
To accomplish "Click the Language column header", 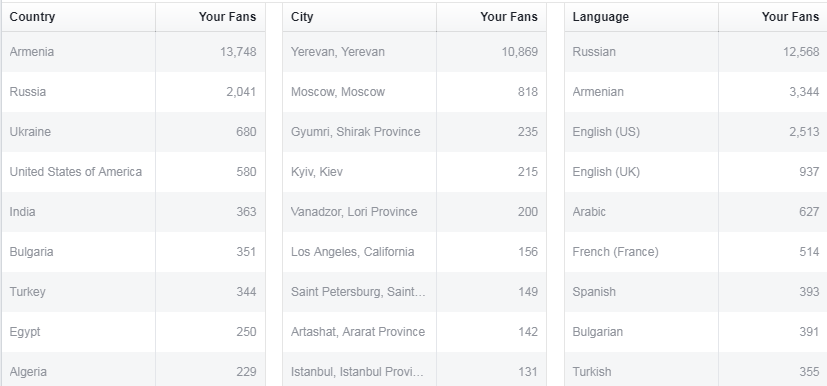I will coord(641,17).
